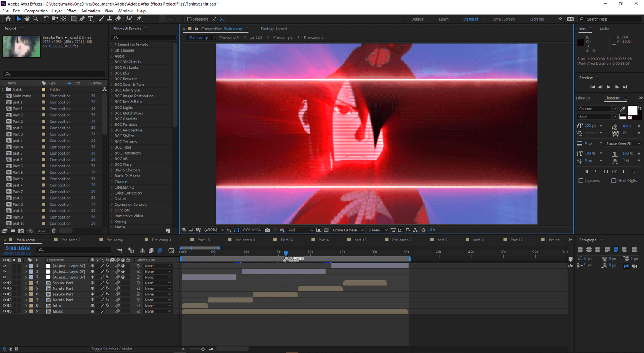Select the Pen tool

82,19
